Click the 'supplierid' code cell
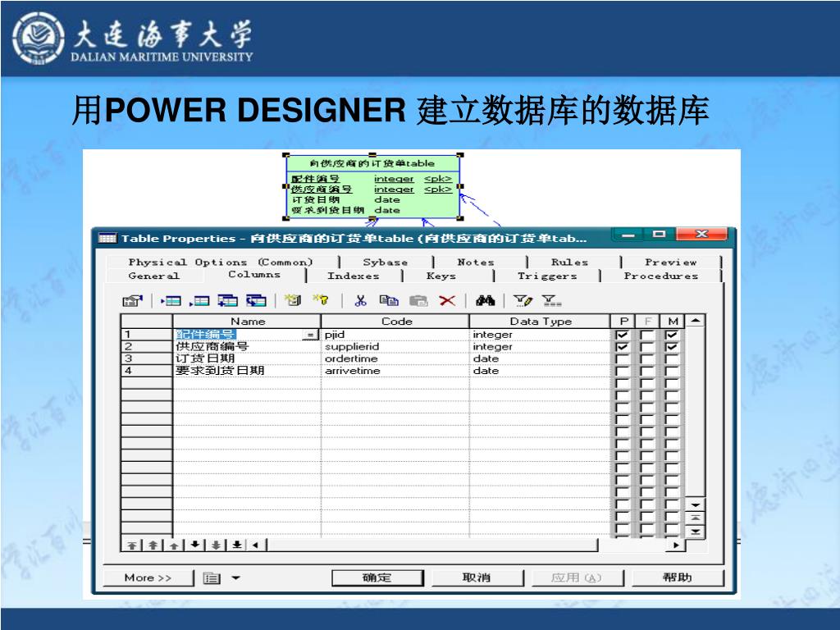 [x=395, y=347]
